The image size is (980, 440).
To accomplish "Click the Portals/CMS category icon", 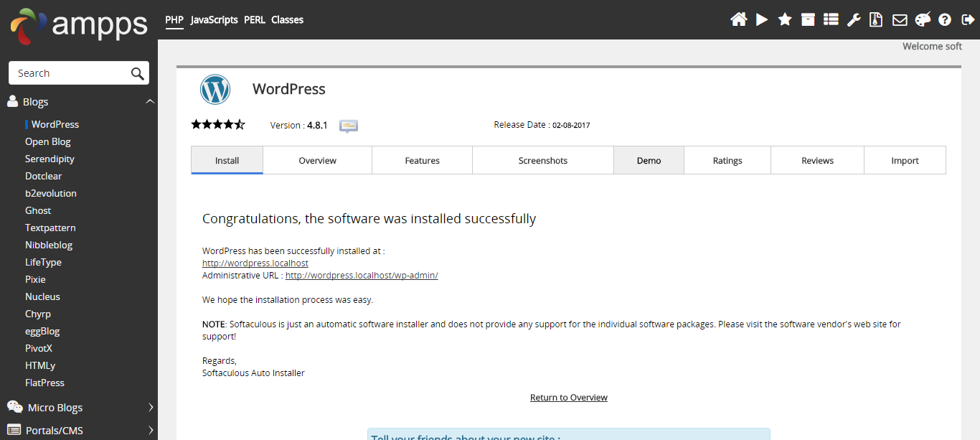I will pos(14,430).
